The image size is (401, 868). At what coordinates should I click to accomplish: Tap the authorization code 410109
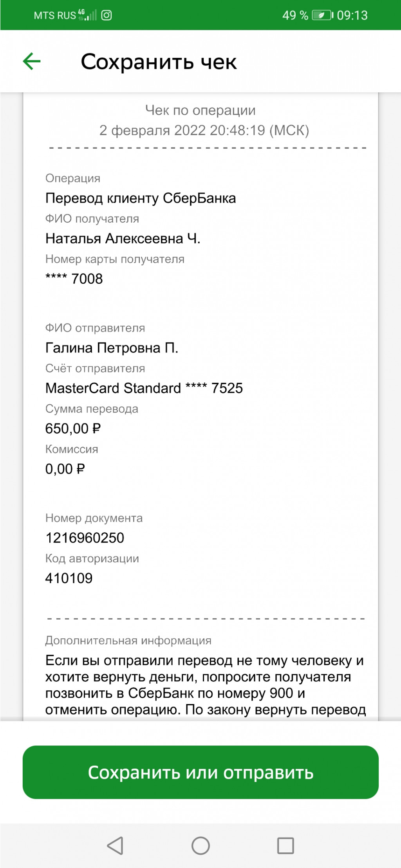[69, 578]
